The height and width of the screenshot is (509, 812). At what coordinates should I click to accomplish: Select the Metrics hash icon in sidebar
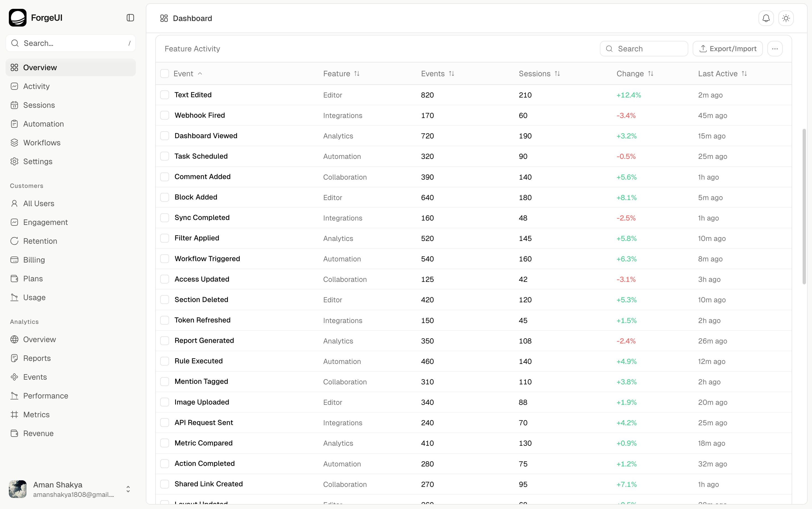coord(14,414)
